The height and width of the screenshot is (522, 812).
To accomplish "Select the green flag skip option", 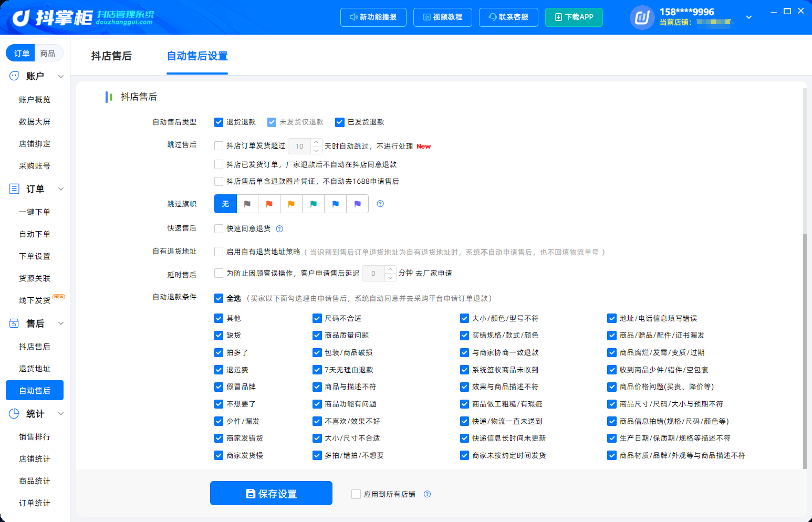I will (x=314, y=204).
